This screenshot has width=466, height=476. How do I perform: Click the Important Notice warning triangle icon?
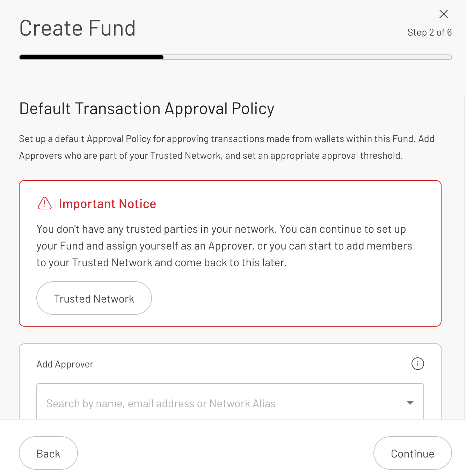pyautogui.click(x=45, y=204)
